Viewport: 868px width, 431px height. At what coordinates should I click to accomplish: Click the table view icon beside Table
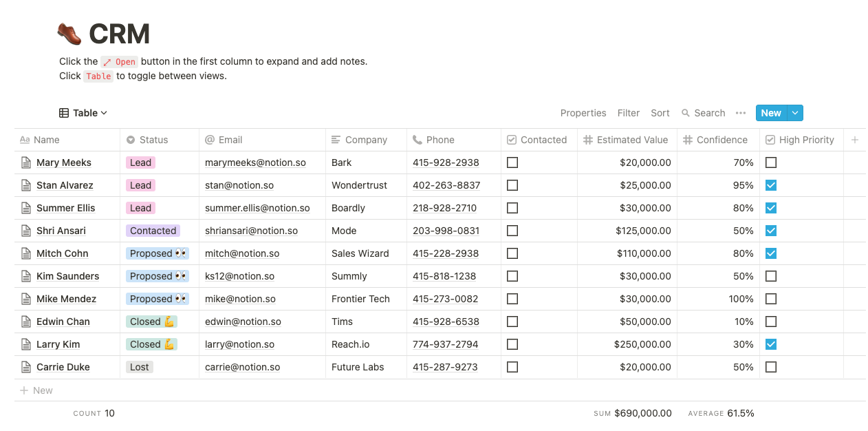(x=64, y=113)
